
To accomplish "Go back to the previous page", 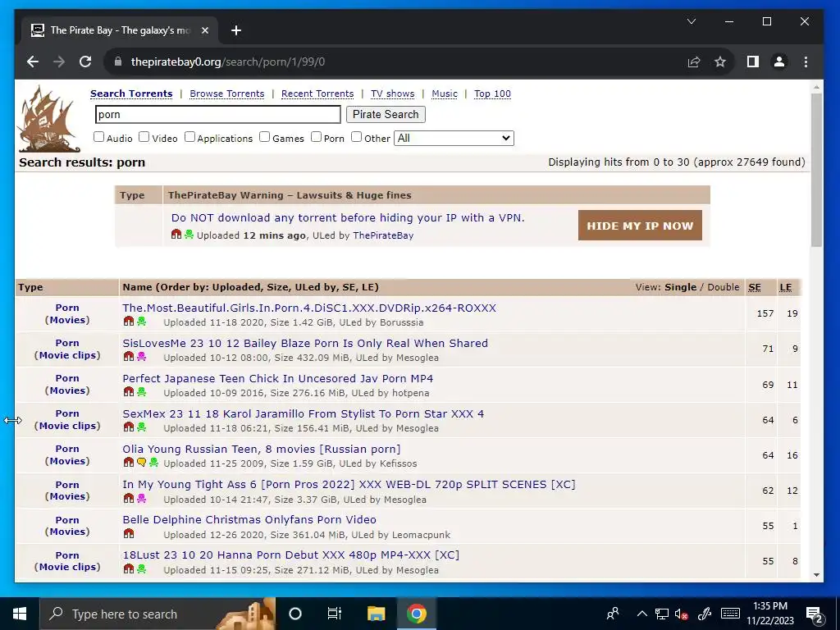I will [x=33, y=62].
